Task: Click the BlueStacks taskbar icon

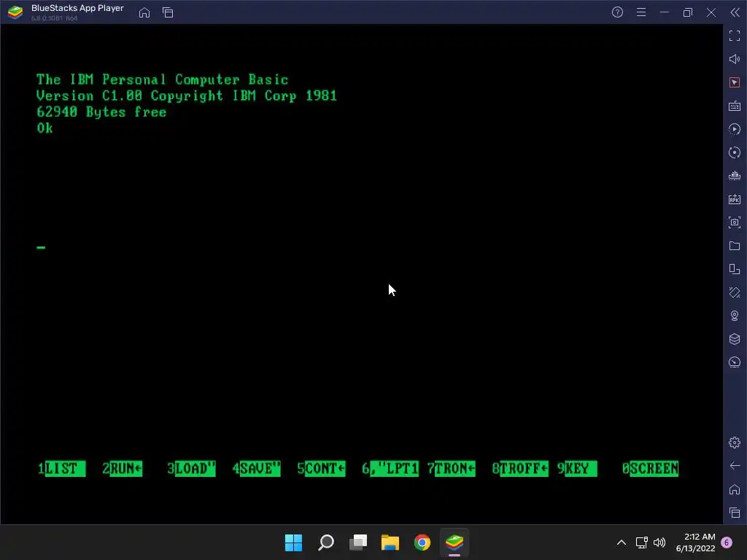Action: [454, 542]
